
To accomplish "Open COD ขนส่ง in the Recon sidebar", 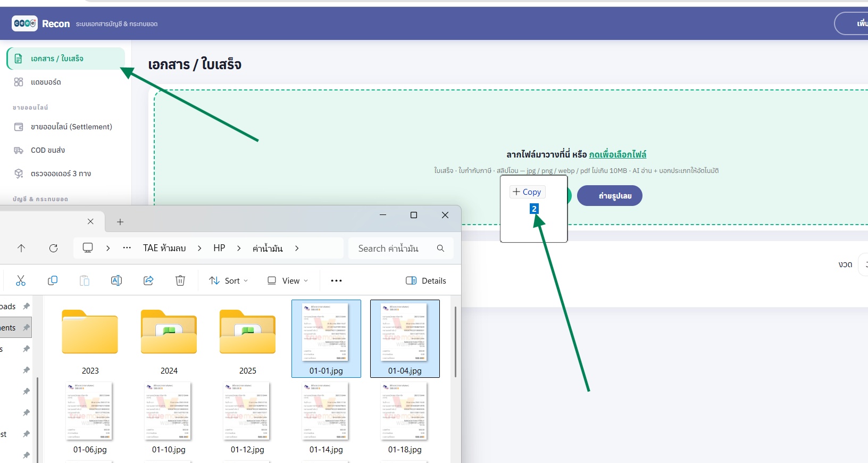I will tap(66, 150).
